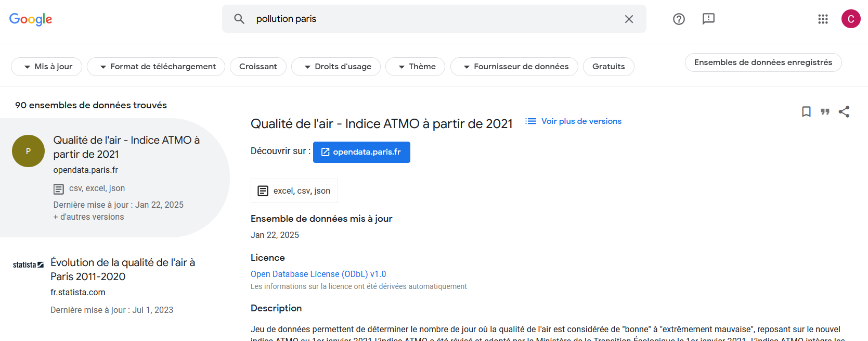Screen dimensions: 868x341
Task: Open the Google apps grid
Action: (x=823, y=19)
